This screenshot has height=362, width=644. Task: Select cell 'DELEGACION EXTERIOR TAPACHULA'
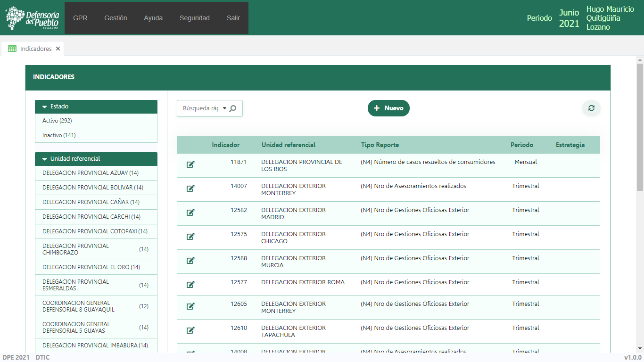[293, 331]
